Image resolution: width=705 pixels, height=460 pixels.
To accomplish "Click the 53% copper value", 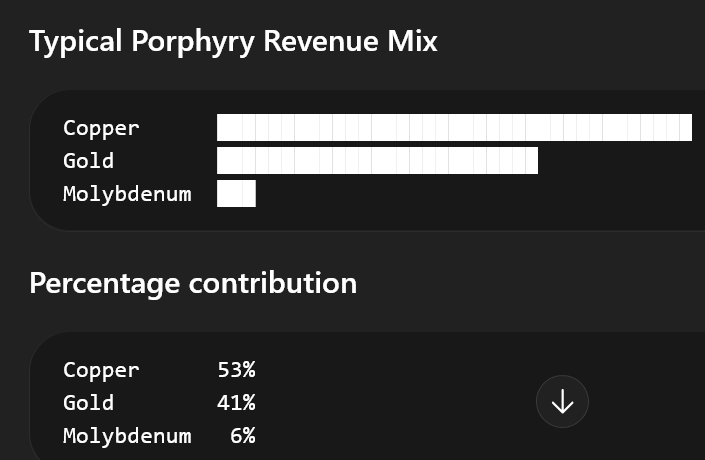I will tap(236, 370).
